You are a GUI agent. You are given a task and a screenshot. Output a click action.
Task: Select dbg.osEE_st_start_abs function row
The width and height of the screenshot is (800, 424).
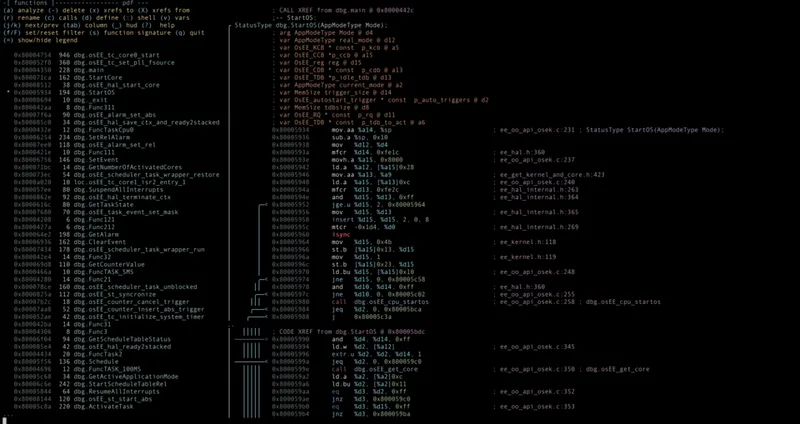pyautogui.click(x=83, y=399)
